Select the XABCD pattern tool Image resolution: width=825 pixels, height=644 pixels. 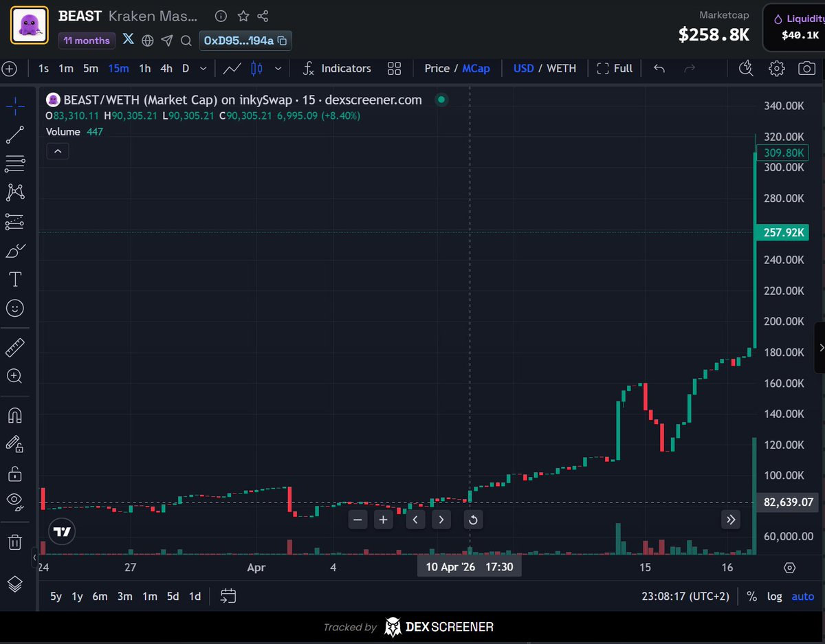point(15,192)
